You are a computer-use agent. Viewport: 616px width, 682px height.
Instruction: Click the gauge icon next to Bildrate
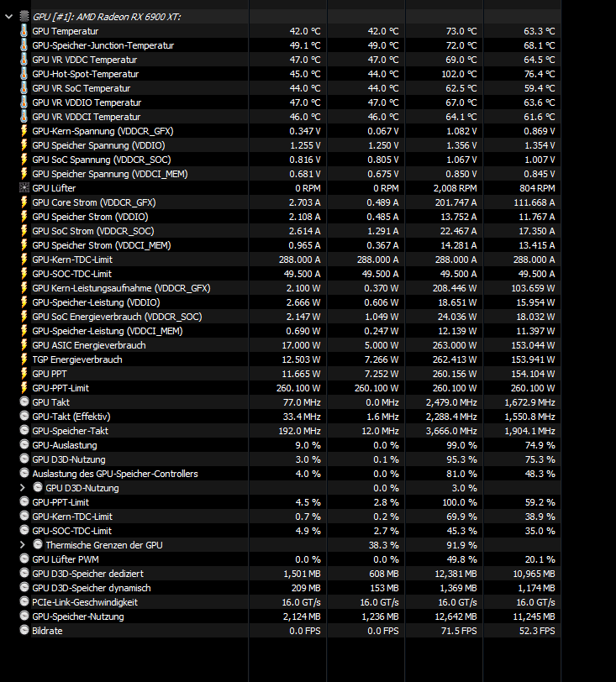click(24, 630)
